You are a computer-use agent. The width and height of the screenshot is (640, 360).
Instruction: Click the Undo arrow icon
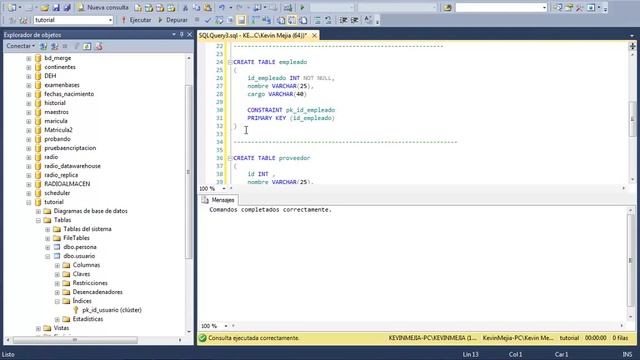(x=222, y=8)
